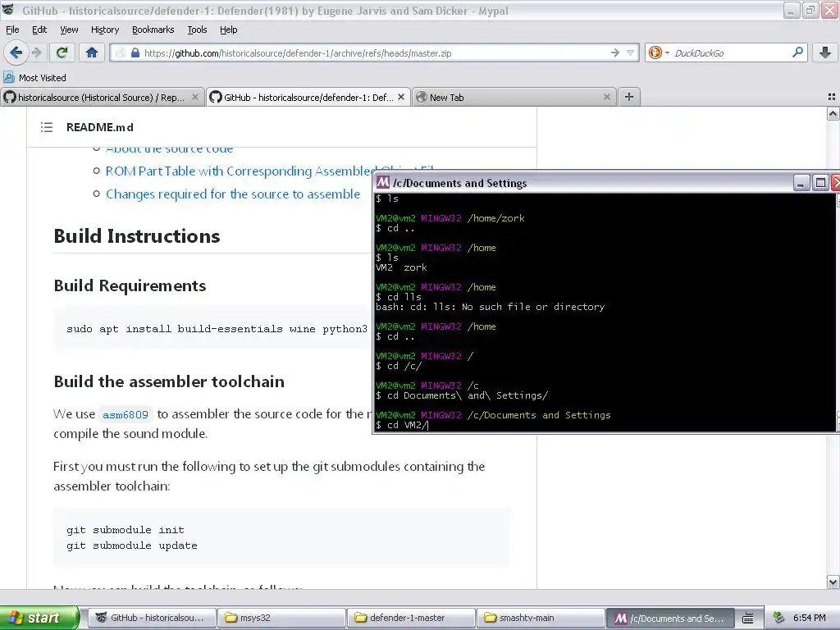Viewport: 840px width, 630px height.
Task: Close the GitHub defender-1 tab
Action: [400, 97]
